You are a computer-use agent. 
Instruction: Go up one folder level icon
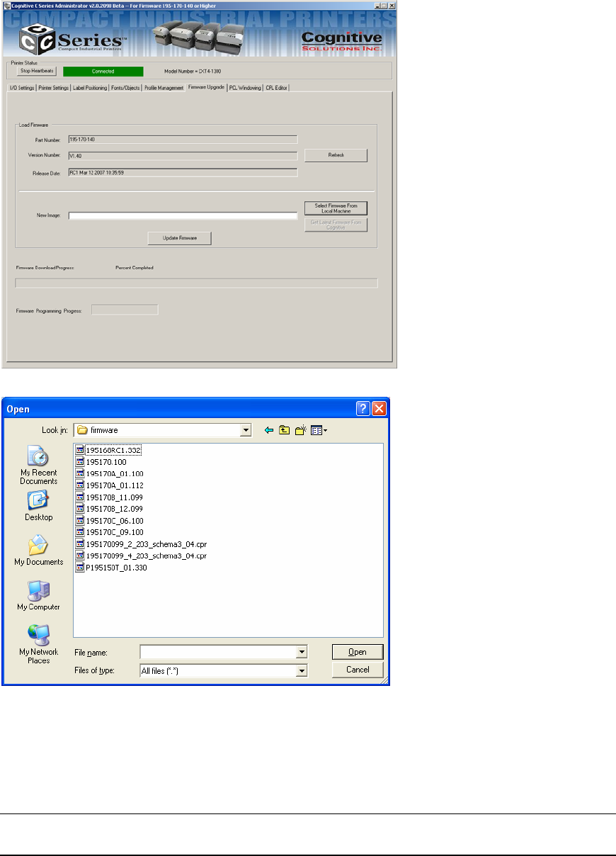point(284,430)
